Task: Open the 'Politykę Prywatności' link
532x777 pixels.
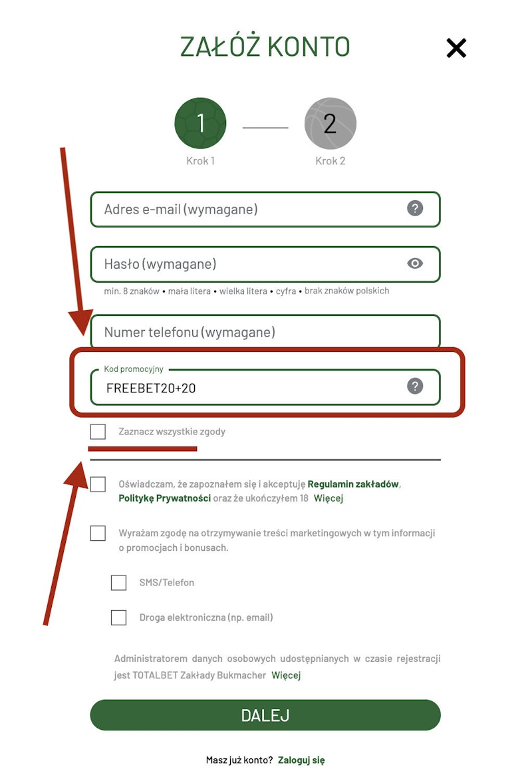Action: click(x=164, y=498)
